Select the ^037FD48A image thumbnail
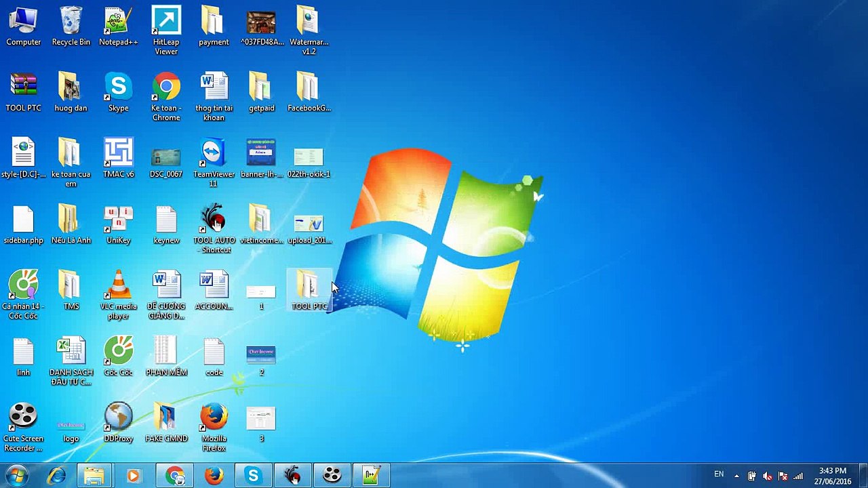The width and height of the screenshot is (868, 488). point(262,27)
